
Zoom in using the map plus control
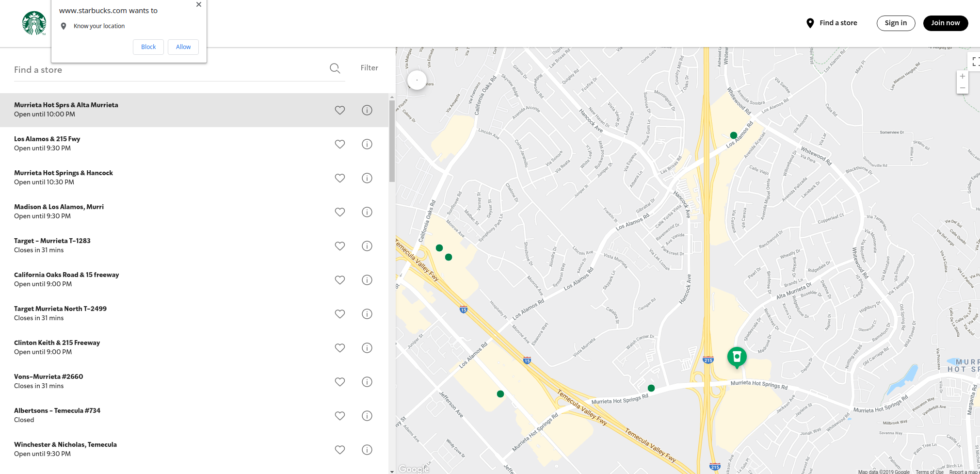[x=963, y=76]
